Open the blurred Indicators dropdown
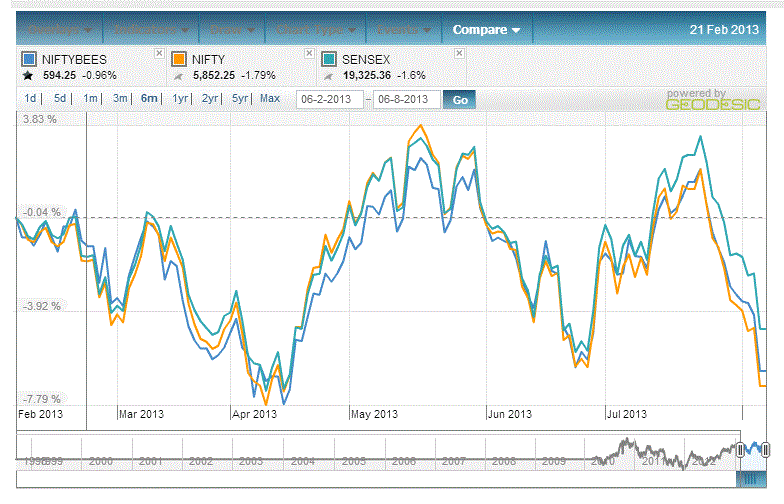 click(x=151, y=30)
